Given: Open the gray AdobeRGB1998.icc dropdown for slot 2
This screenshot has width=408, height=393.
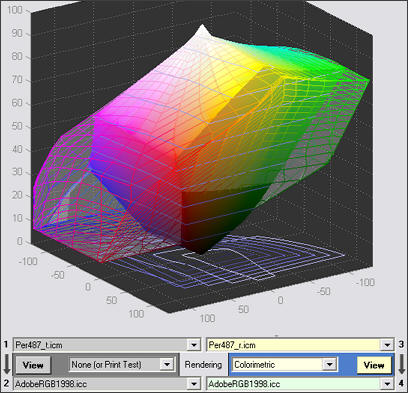Looking at the screenshot, I should coord(194,384).
